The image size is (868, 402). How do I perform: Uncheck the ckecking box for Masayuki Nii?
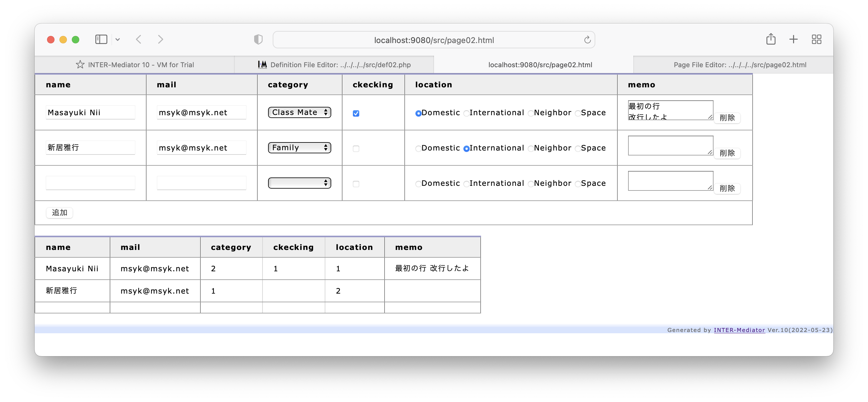point(356,113)
